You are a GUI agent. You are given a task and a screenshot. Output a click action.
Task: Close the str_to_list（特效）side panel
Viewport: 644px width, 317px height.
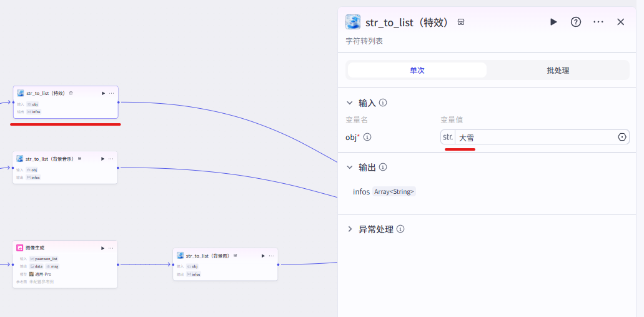coord(621,22)
